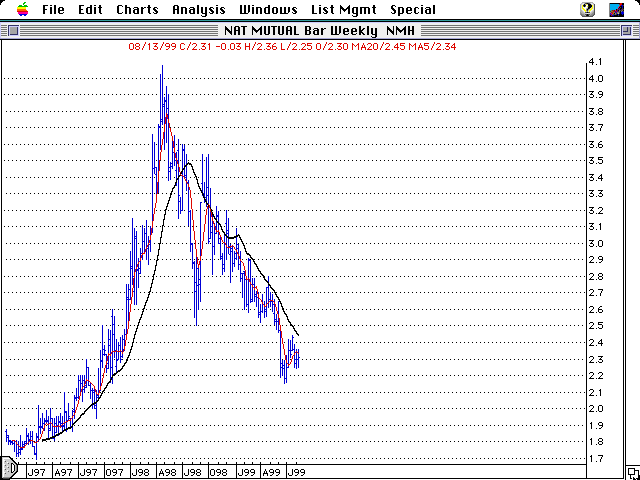Click the L/2.25 low value
The image size is (640, 480).
click(x=296, y=47)
